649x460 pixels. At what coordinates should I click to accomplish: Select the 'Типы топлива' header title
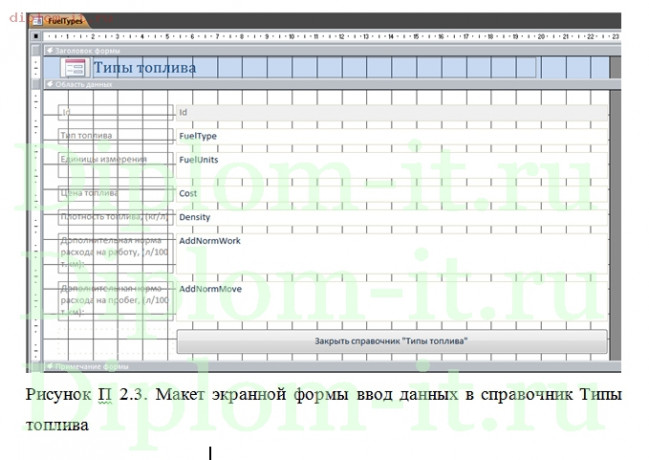tap(144, 67)
